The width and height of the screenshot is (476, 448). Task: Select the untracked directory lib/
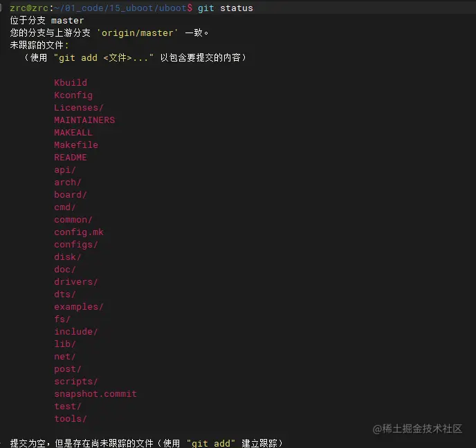click(x=65, y=344)
